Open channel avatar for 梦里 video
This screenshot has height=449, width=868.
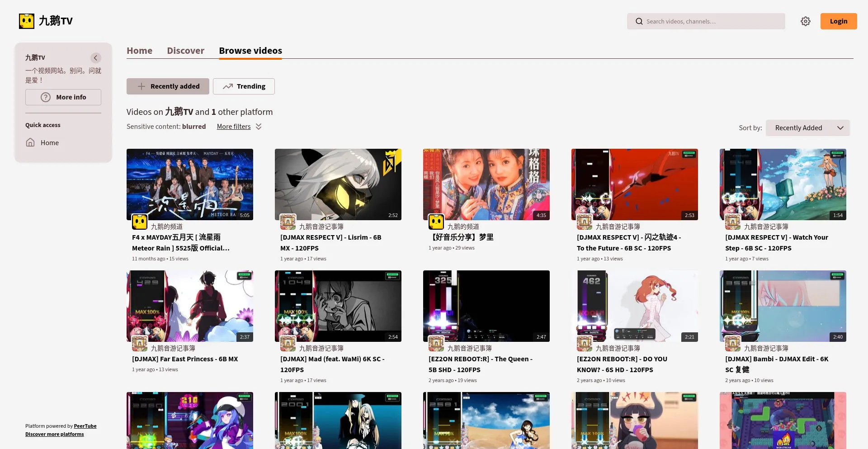436,222
